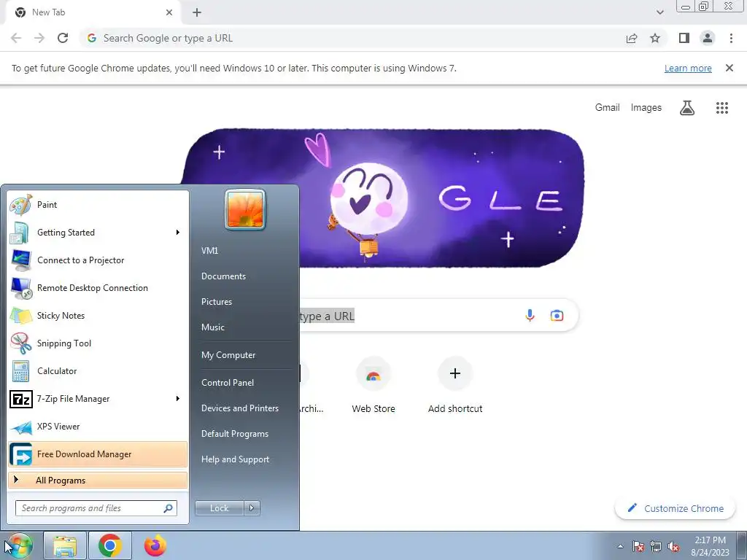Open Free Download Manager

pos(98,454)
